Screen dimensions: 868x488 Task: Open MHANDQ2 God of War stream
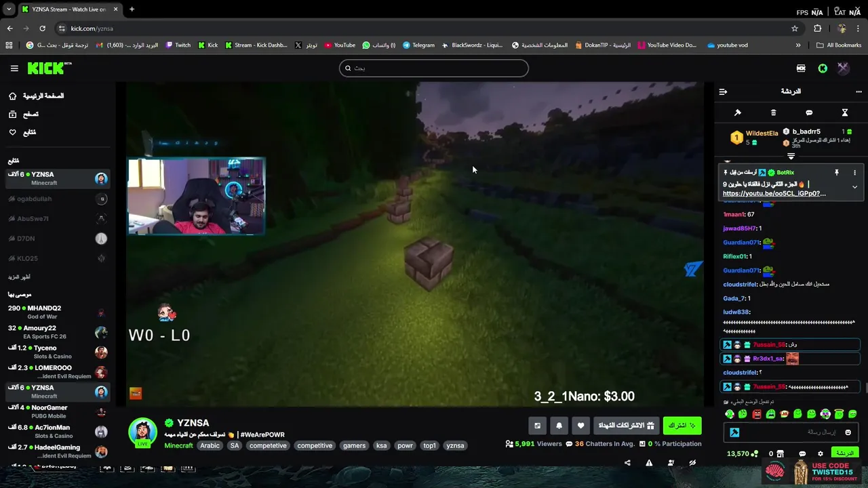(58, 312)
